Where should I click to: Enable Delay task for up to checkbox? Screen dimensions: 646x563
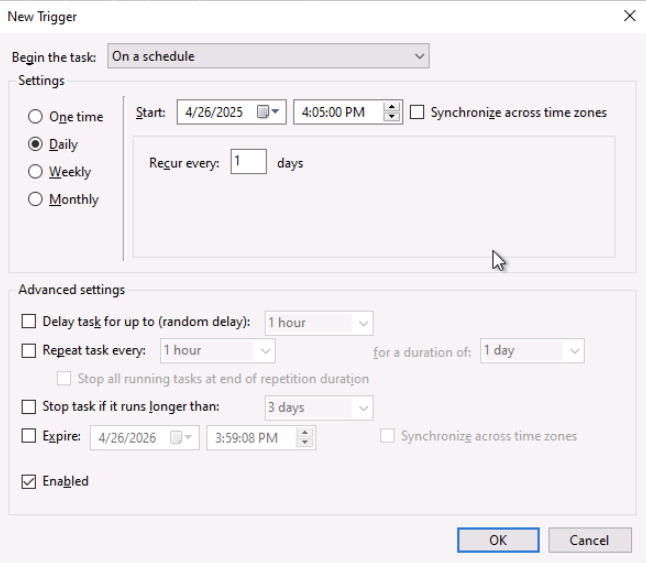(29, 322)
